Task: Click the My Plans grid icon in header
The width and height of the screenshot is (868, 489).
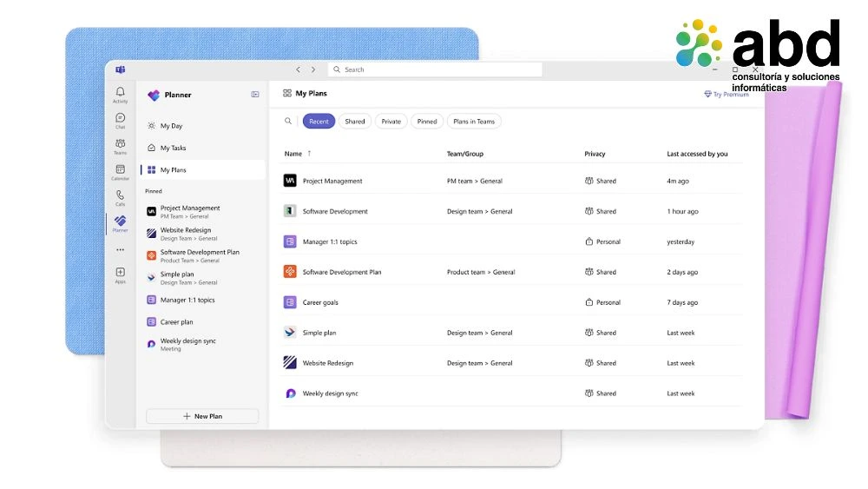Action: click(x=286, y=93)
